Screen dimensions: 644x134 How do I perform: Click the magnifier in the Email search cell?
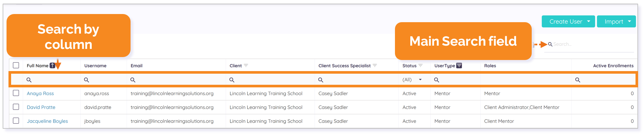(x=133, y=80)
